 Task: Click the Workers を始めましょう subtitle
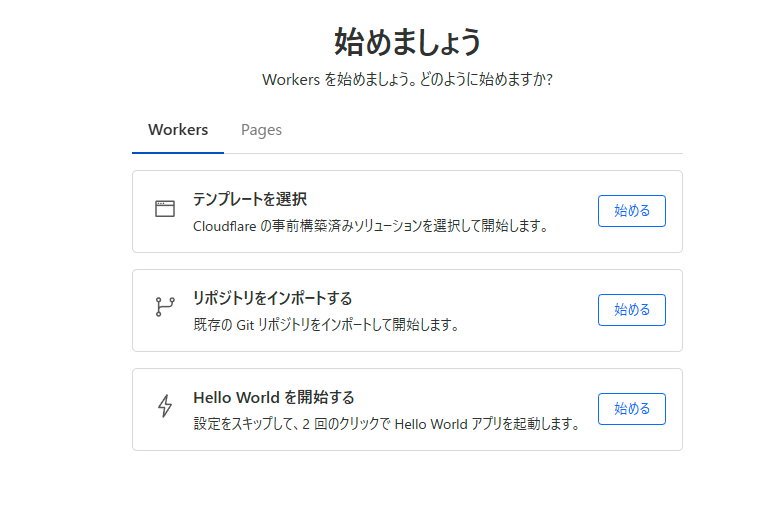point(408,79)
